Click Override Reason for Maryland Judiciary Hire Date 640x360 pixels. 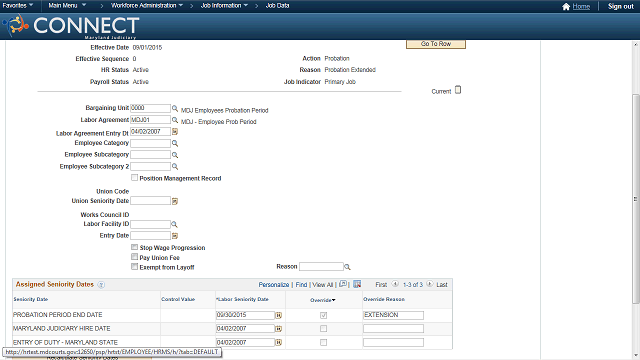click(393, 329)
